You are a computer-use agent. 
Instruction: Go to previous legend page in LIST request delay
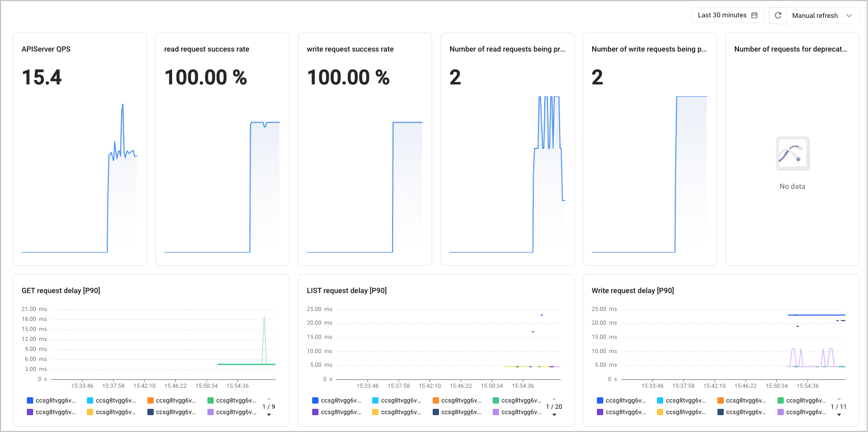coord(554,398)
